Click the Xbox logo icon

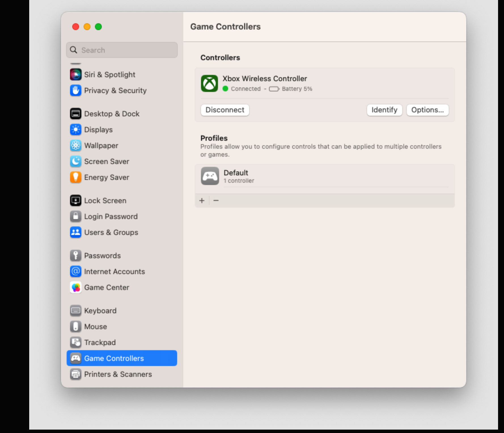point(209,83)
